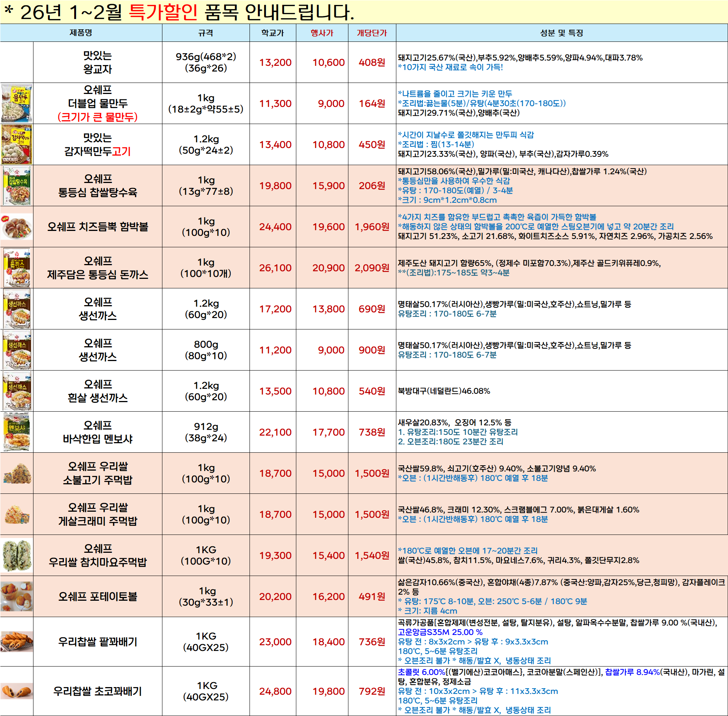Select the 통등심 찹쌀탕수육 product photo
This screenshot has width=728, height=716.
point(17,185)
